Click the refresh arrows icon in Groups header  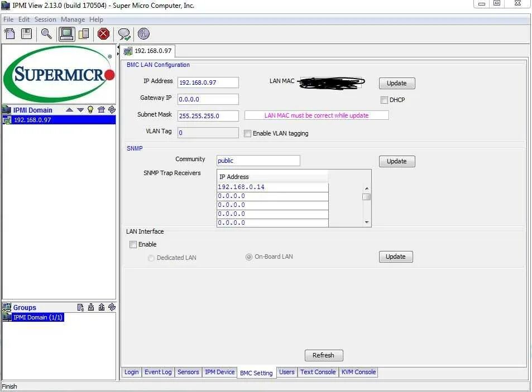coord(112,307)
